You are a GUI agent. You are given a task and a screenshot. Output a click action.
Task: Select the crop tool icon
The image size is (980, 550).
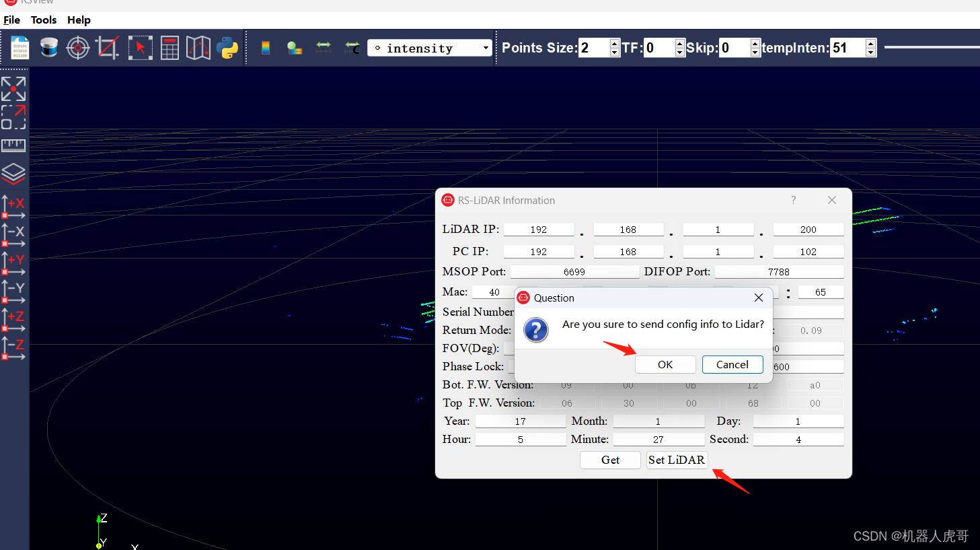click(108, 48)
